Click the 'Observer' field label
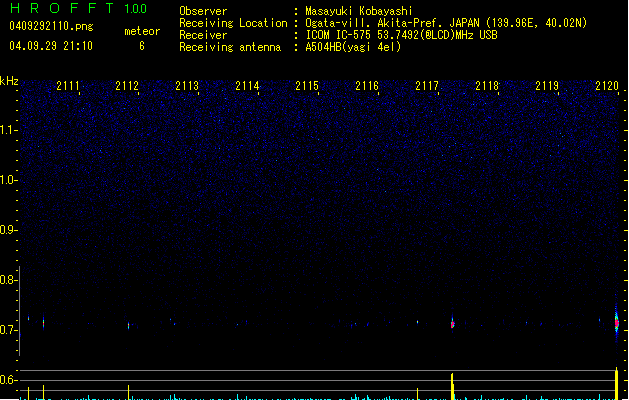This screenshot has height=400, width=629. click(203, 11)
